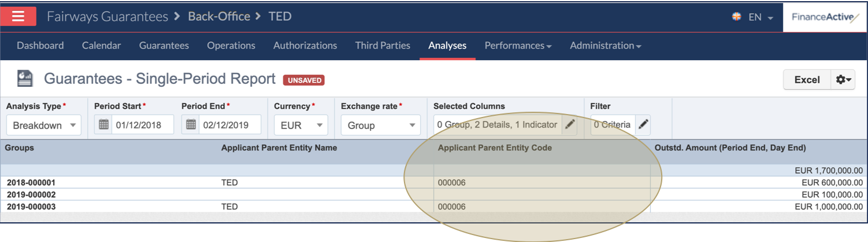
Task: Select row 2018-000001
Action: [433, 182]
